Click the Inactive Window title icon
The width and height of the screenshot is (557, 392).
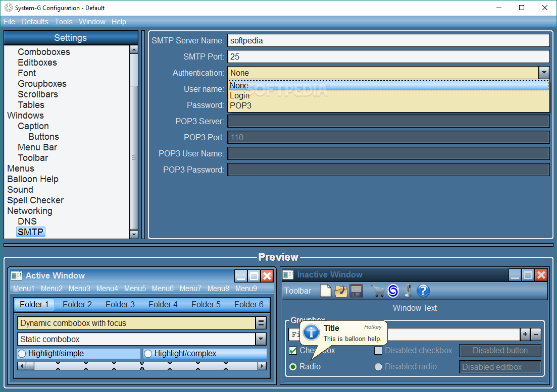pyautogui.click(x=288, y=274)
